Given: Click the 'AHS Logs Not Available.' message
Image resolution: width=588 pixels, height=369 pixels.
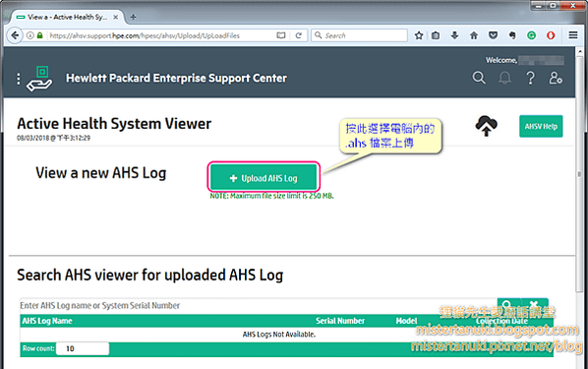Looking at the screenshot, I should (x=279, y=335).
